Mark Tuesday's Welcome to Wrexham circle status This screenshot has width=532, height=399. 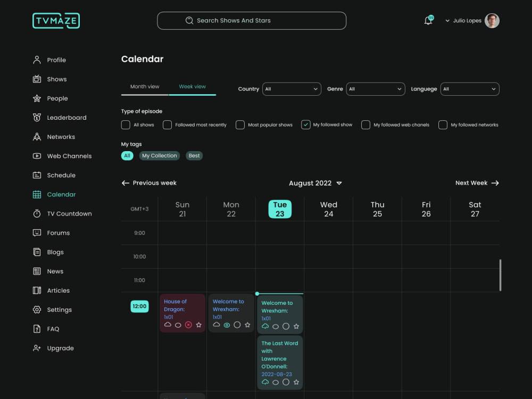286,327
